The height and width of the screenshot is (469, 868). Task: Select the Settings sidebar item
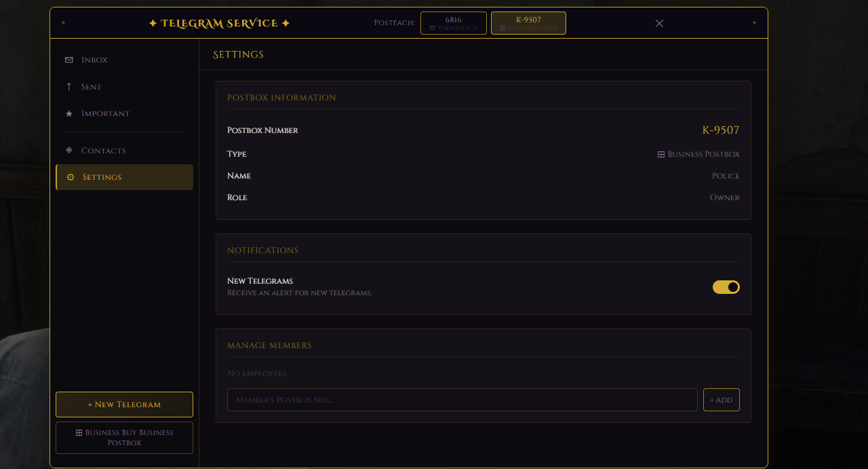coord(124,177)
